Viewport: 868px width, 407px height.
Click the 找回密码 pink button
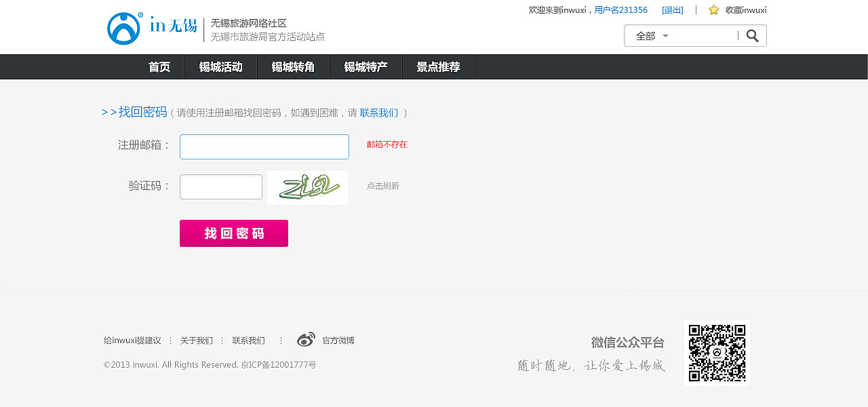(x=233, y=233)
